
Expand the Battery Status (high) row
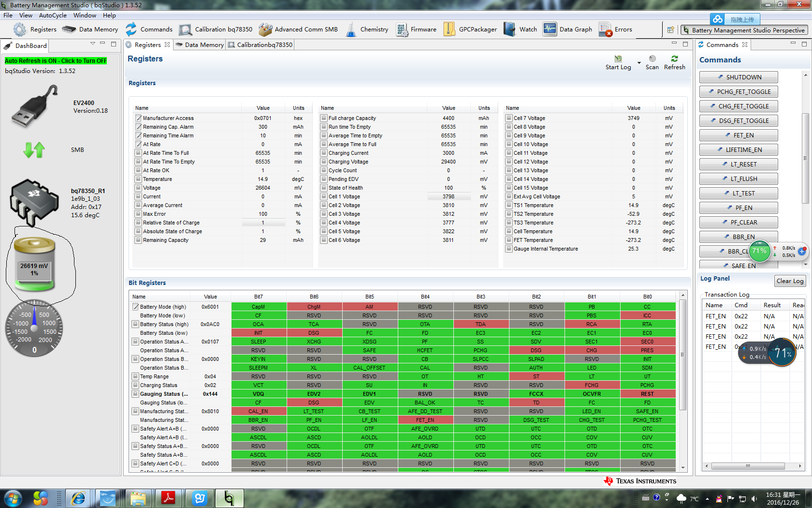[136, 324]
